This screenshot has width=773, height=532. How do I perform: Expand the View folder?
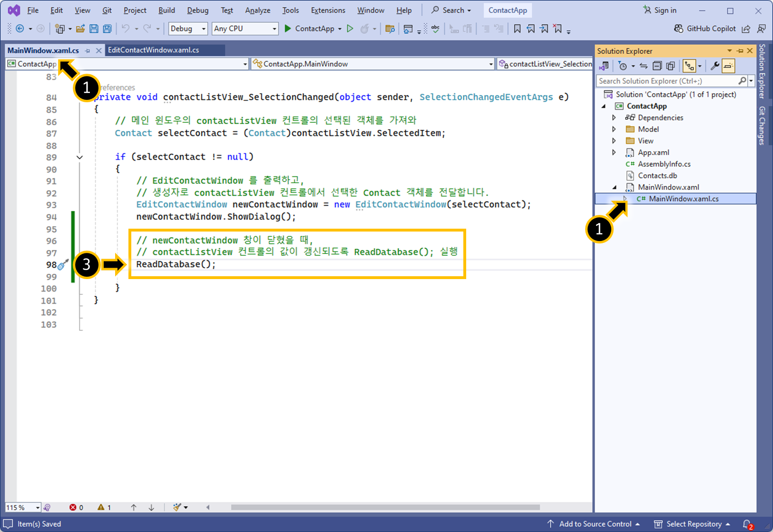point(614,141)
